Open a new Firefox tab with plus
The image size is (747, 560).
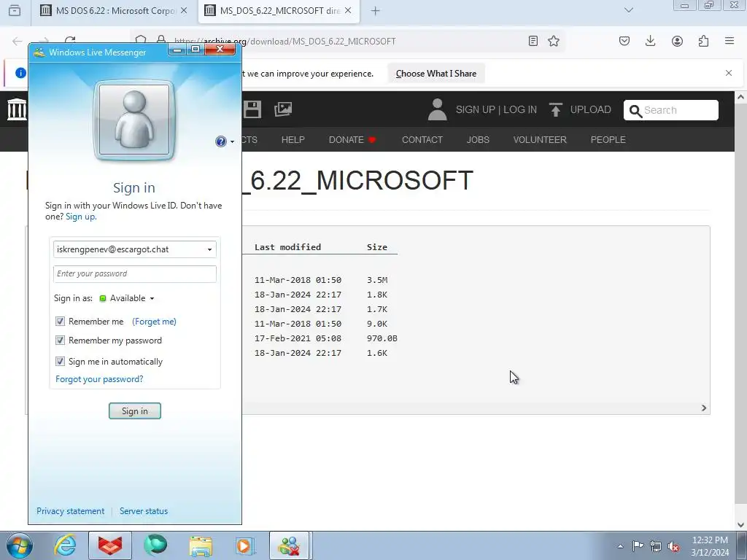(376, 10)
